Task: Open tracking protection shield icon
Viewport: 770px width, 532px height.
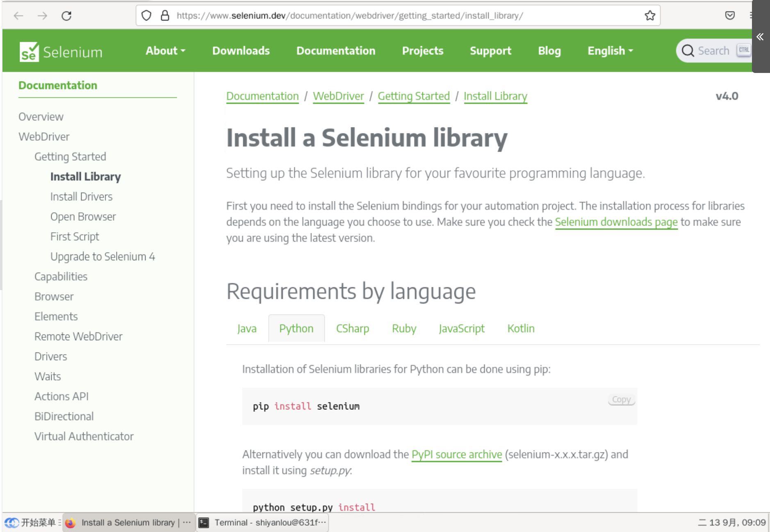Action: (x=146, y=16)
